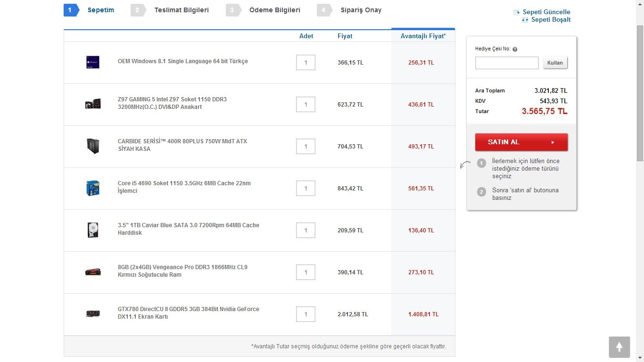Screen dimensions: 644x362
Task: Apply gift code with Kullan button
Action: tap(555, 63)
